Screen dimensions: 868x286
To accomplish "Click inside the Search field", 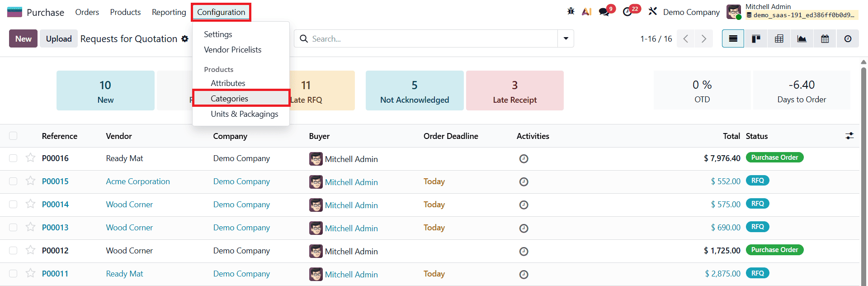I will click(429, 39).
